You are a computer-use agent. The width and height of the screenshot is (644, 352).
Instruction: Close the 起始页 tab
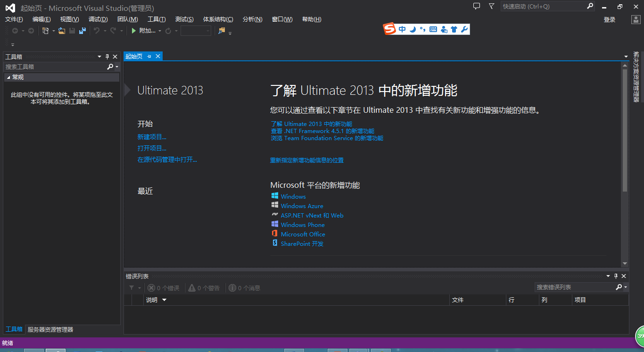pos(158,56)
